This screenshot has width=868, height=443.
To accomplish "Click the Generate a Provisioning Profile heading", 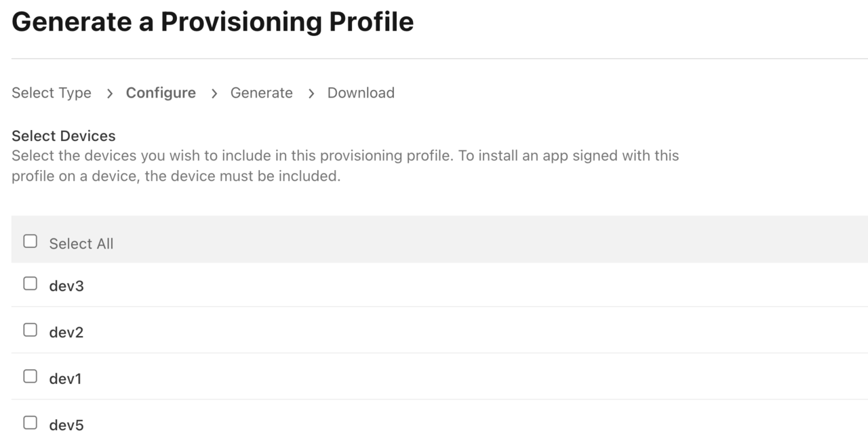I will click(x=213, y=22).
